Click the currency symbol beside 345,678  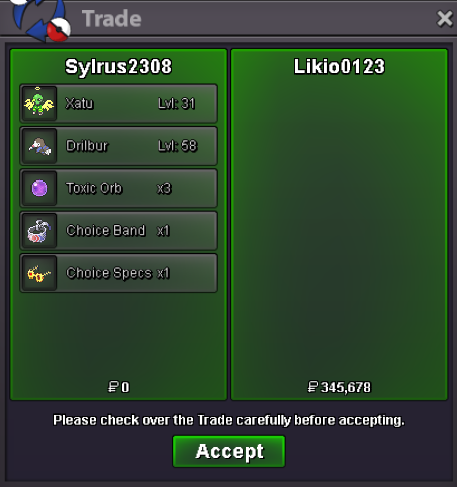click(x=313, y=387)
